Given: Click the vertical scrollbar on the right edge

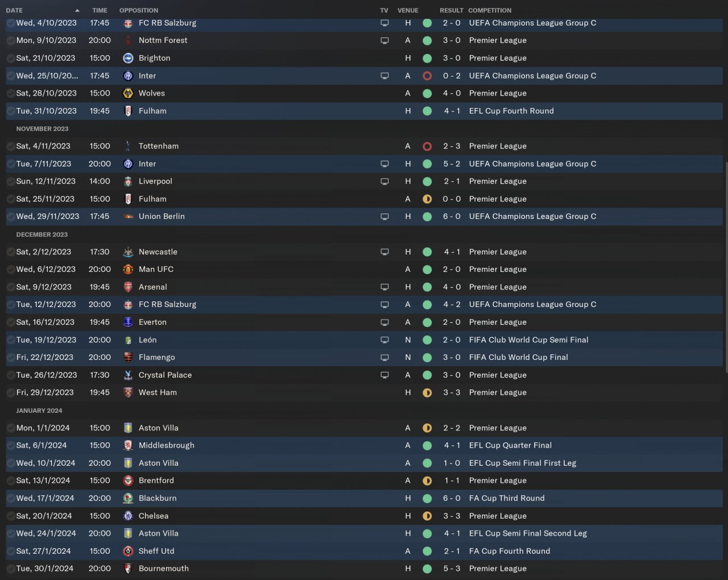Looking at the screenshot, I should click(725, 267).
